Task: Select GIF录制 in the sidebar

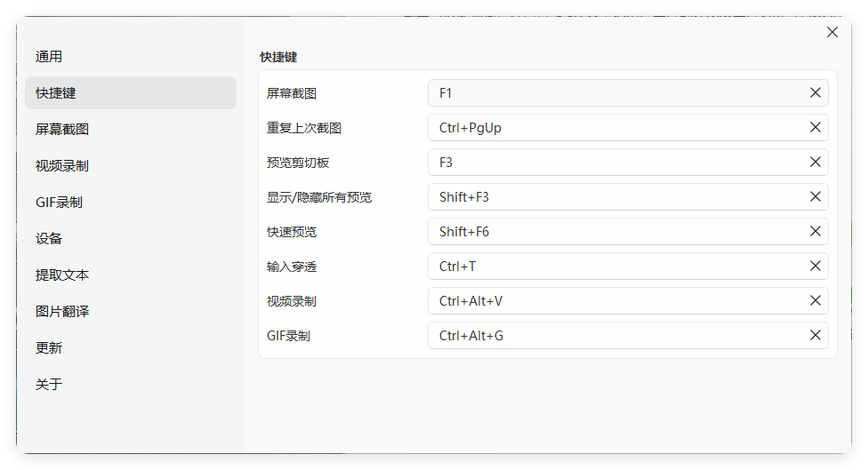Action: tap(60, 203)
